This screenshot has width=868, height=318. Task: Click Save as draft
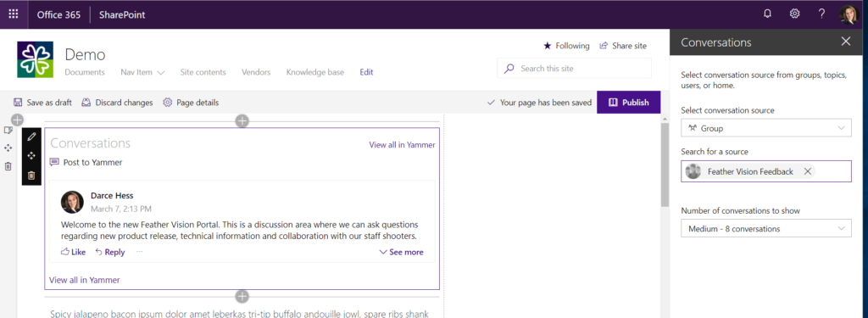42,103
